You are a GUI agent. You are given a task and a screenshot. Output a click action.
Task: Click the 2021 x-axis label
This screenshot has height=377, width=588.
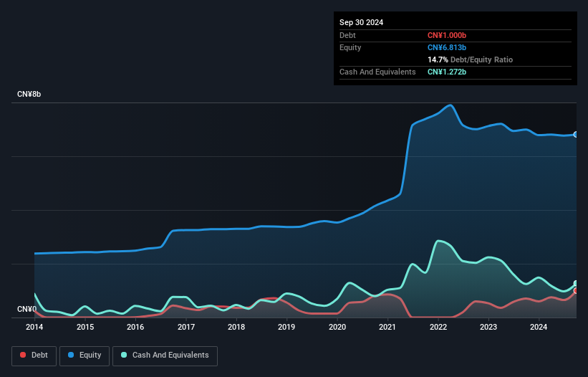[x=387, y=327]
